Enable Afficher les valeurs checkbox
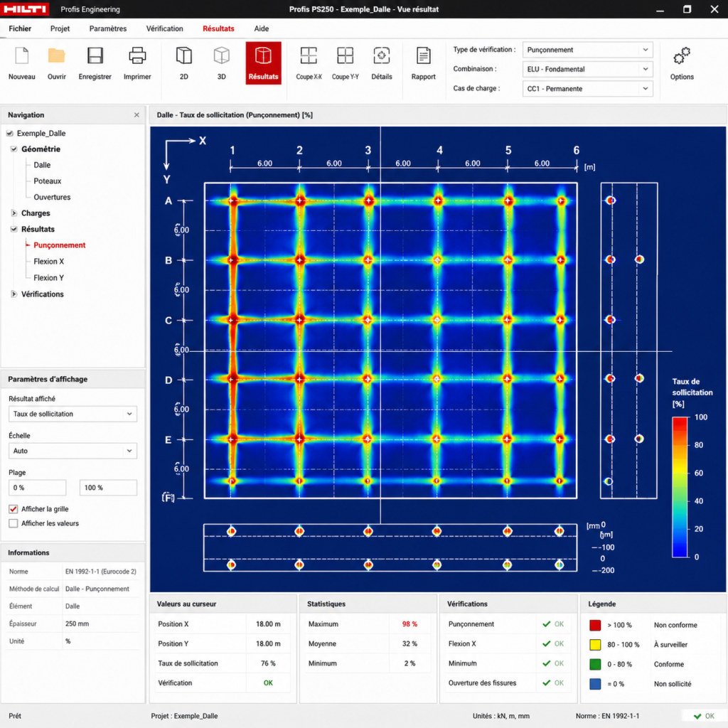Viewport: 728px width, 728px height. point(14,523)
